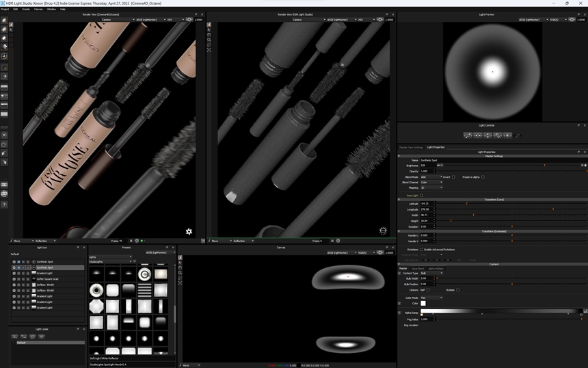Open the Project menu
Viewport: 588px width, 368px height.
(x=5, y=9)
